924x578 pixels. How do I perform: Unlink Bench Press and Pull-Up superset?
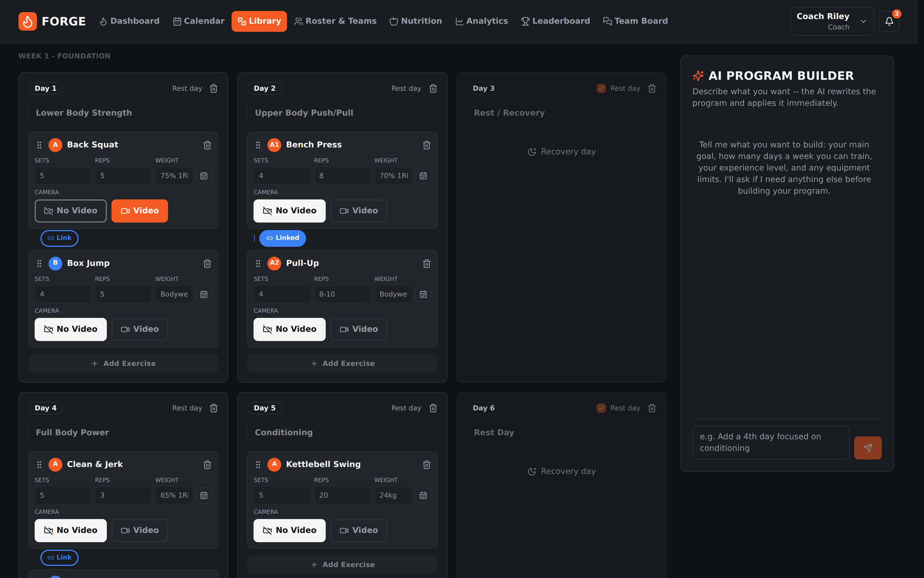pyautogui.click(x=283, y=238)
